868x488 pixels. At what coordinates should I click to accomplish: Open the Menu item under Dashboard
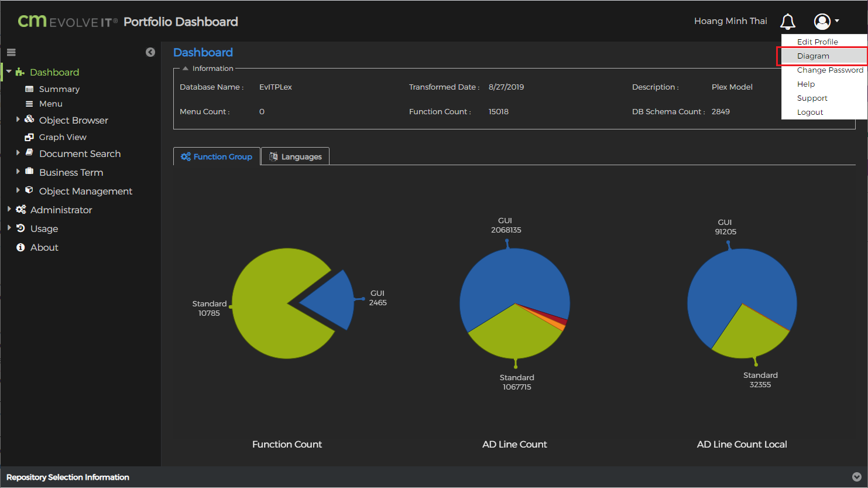coord(51,104)
